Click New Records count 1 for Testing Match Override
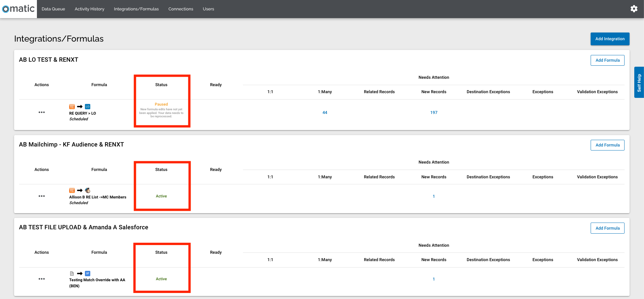The image size is (644, 299). [x=434, y=279]
